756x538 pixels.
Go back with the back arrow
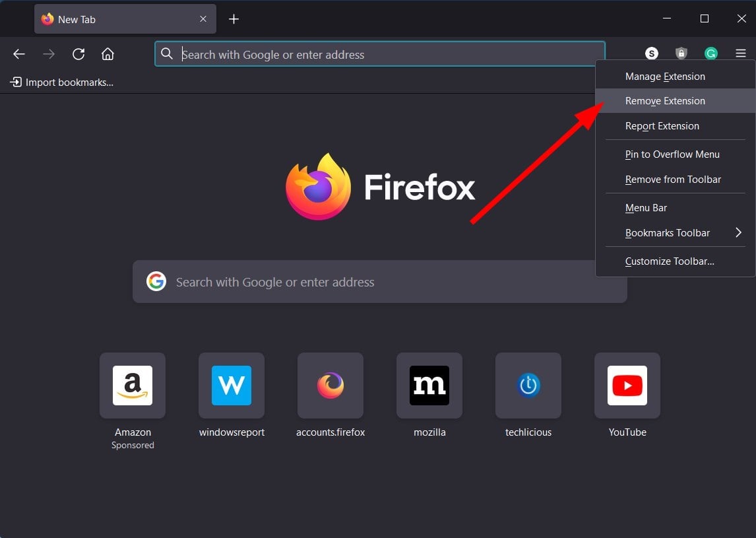[19, 54]
